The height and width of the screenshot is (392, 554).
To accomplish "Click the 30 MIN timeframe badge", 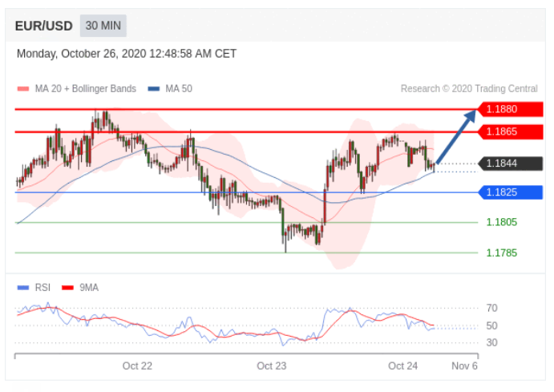I will 103,26.
